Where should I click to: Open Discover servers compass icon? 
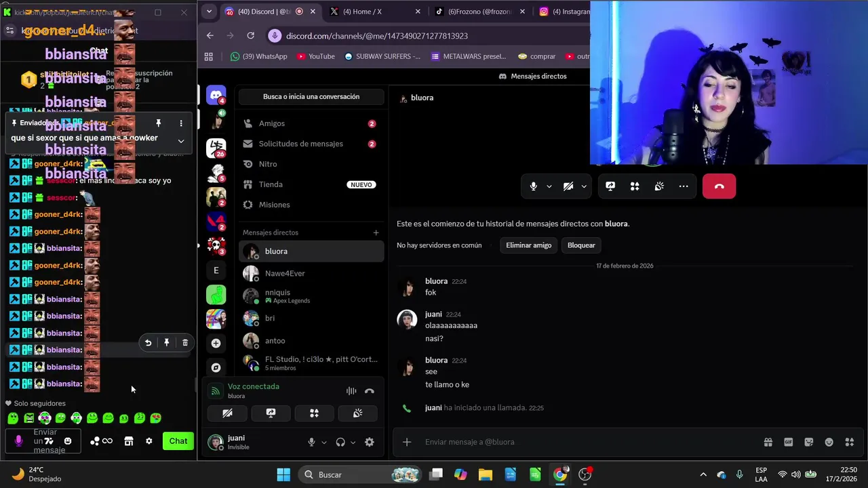tap(216, 367)
